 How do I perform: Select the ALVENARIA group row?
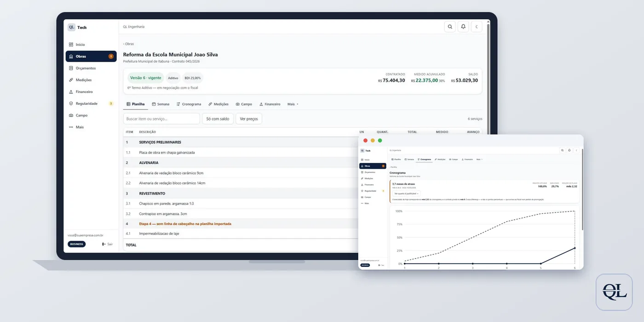coord(241,162)
